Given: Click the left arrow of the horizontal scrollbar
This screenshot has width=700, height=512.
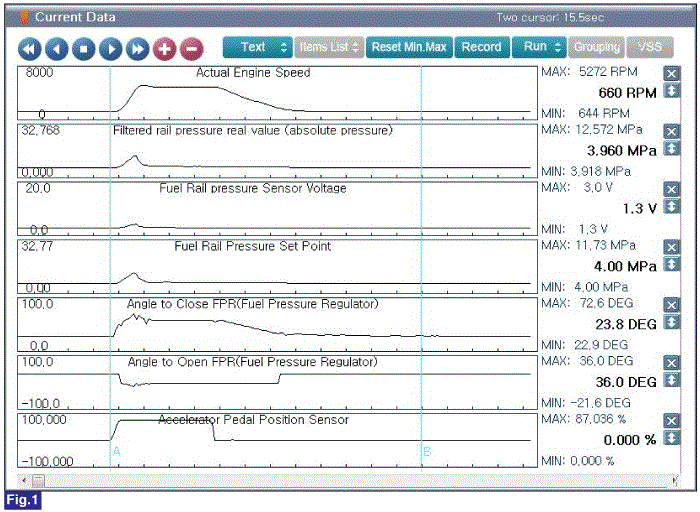Looking at the screenshot, I should pos(24,481).
